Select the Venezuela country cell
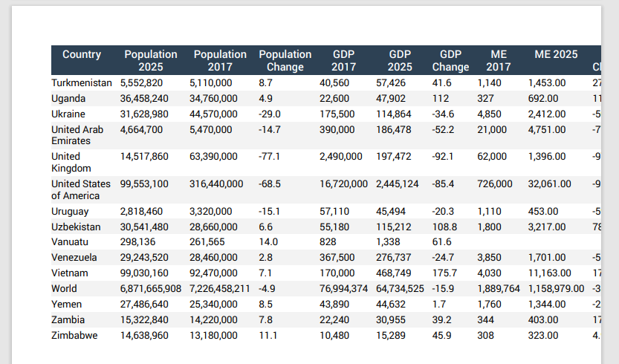This screenshot has width=619, height=364. 74,258
